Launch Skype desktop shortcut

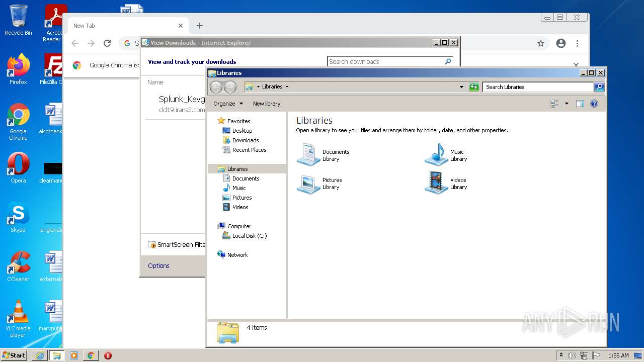click(18, 217)
